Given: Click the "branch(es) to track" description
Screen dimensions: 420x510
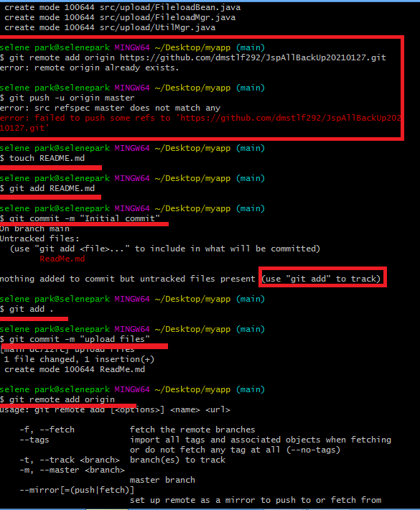Looking at the screenshot, I should coord(177,460).
